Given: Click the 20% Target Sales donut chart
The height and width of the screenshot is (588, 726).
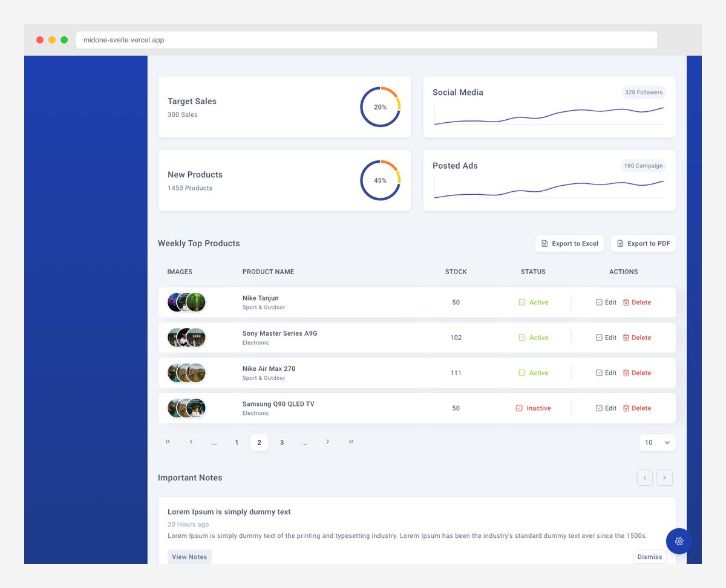Looking at the screenshot, I should tap(380, 106).
